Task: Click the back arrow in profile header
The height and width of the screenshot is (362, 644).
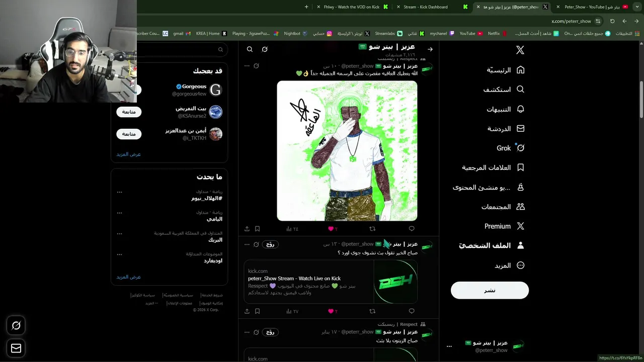Action: [x=430, y=49]
